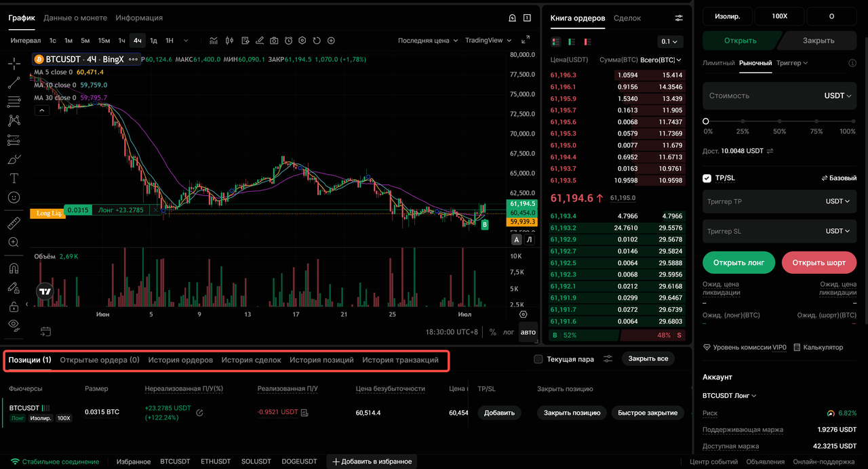Set the amount slider to 50%
Image resolution: width=868 pixels, height=469 pixels.
780,122
